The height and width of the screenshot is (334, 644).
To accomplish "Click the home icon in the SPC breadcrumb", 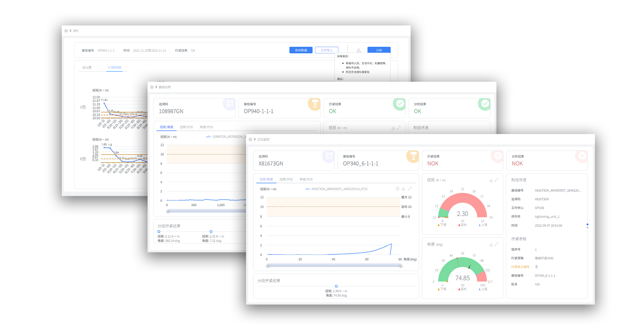I will click(66, 31).
